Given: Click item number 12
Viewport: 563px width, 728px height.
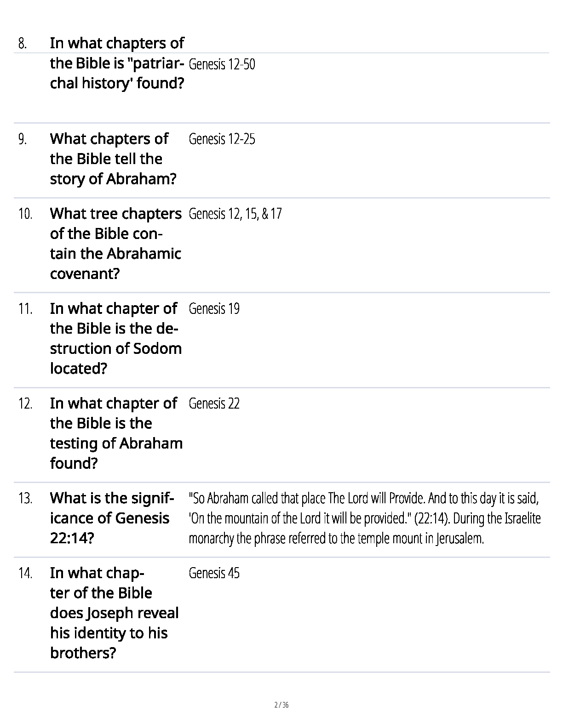Looking at the screenshot, I should [x=25, y=404].
